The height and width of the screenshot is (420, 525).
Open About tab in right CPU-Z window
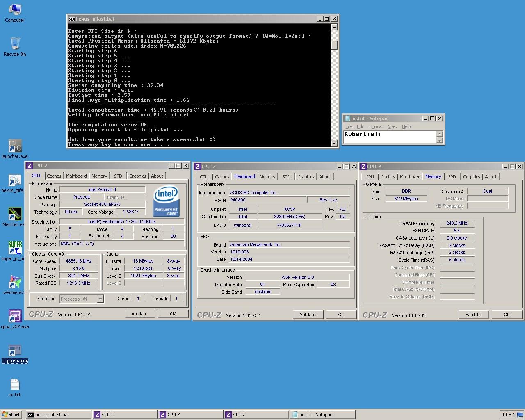[491, 177]
